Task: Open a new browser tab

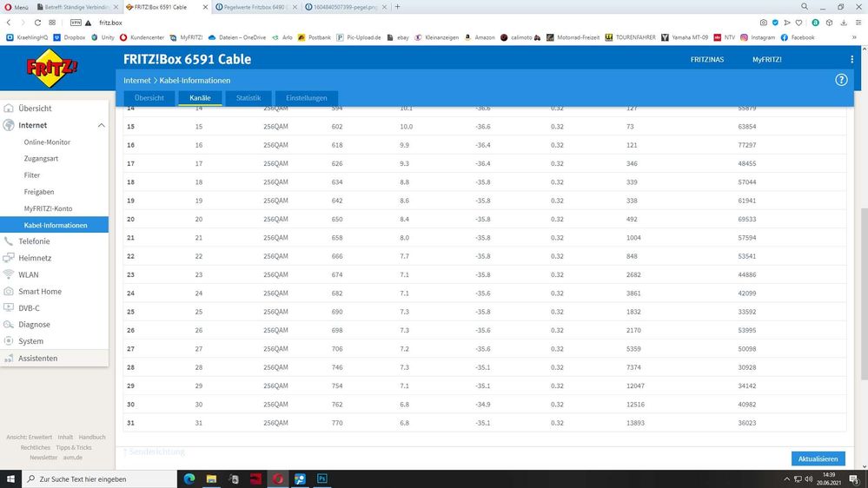Action: click(x=397, y=7)
